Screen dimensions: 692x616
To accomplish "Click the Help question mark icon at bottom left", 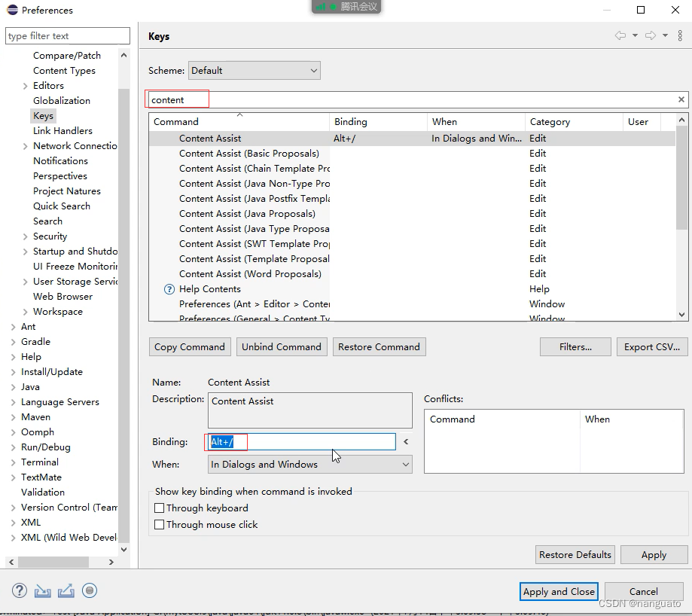I will coord(20,590).
